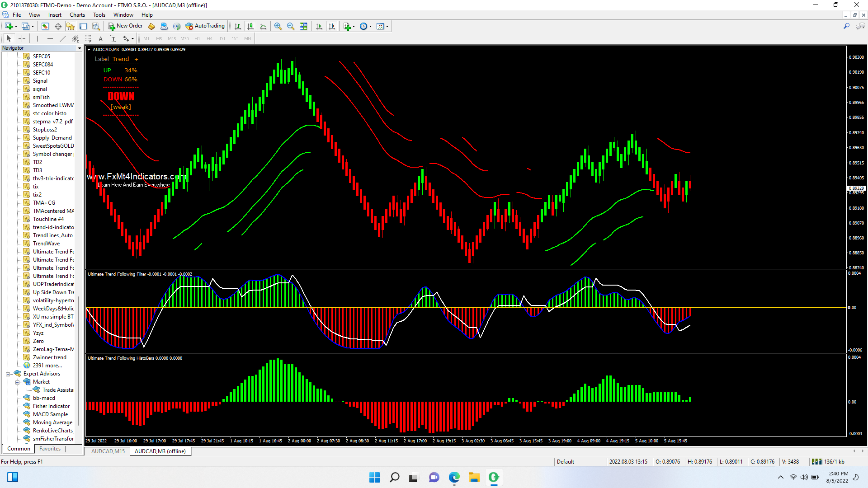The image size is (868, 488).
Task: Open Microsoft Edge from the taskbar
Action: pos(454,477)
